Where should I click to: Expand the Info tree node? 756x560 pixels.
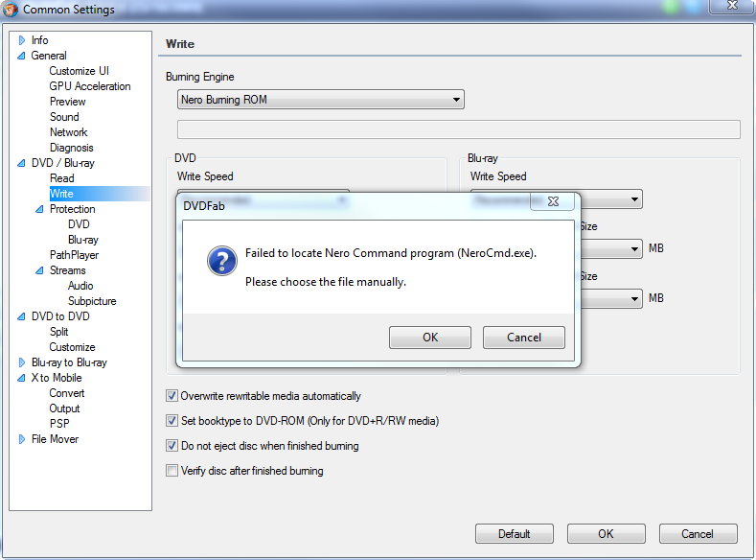[22, 40]
